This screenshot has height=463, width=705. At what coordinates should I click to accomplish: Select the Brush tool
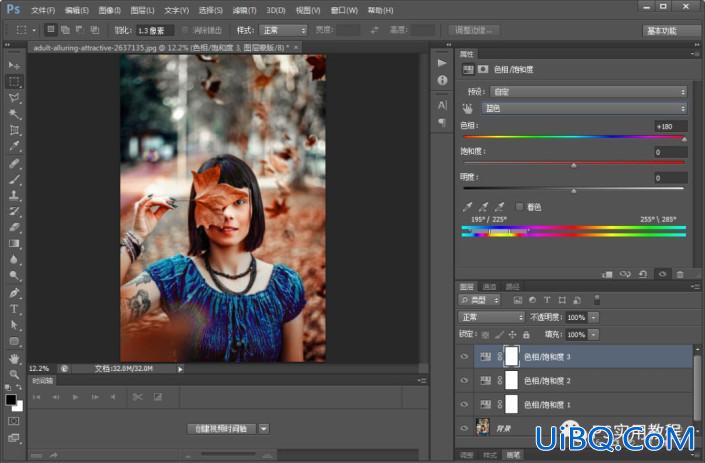pos(14,179)
